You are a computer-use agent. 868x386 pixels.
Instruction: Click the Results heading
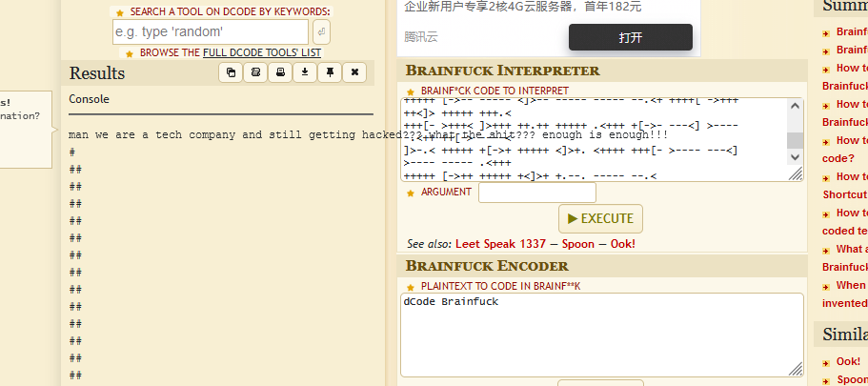coord(97,73)
